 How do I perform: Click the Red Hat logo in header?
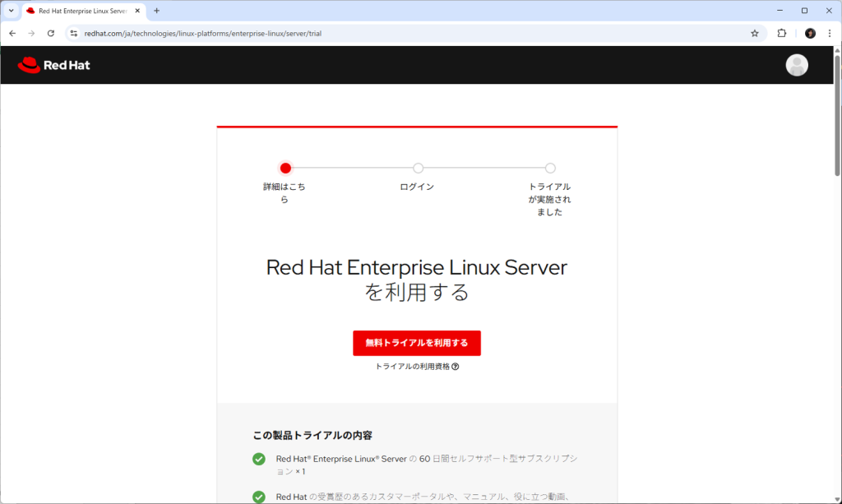pyautogui.click(x=53, y=65)
